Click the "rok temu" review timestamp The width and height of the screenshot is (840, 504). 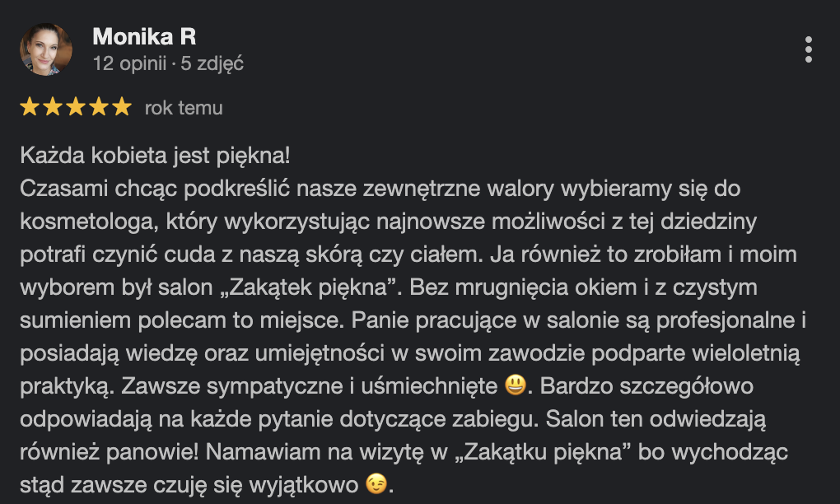point(184,108)
